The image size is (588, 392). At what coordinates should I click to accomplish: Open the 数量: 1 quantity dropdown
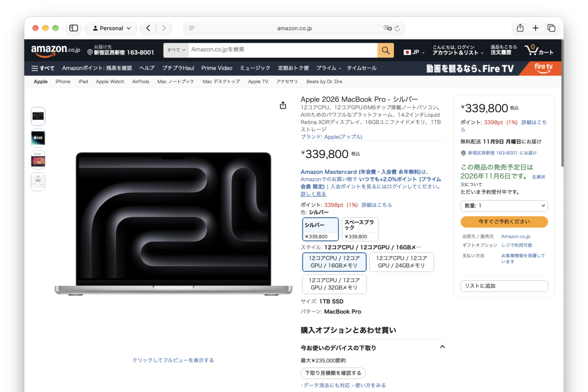504,206
